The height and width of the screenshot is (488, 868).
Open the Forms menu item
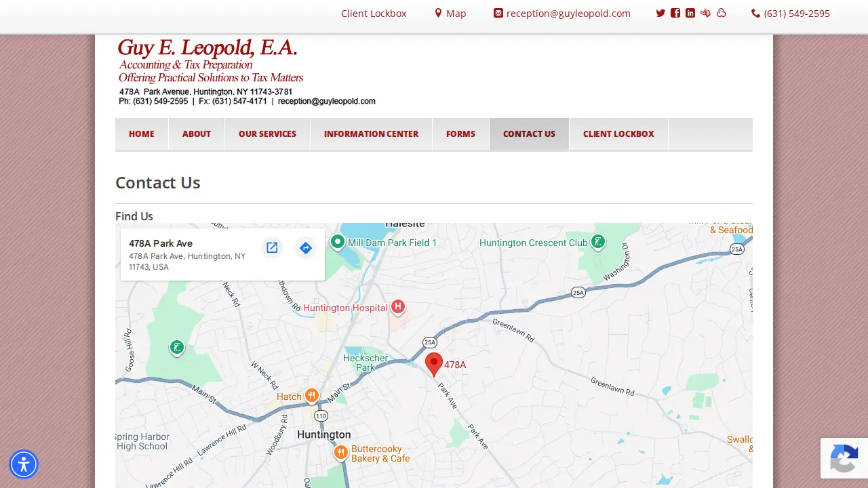[460, 134]
